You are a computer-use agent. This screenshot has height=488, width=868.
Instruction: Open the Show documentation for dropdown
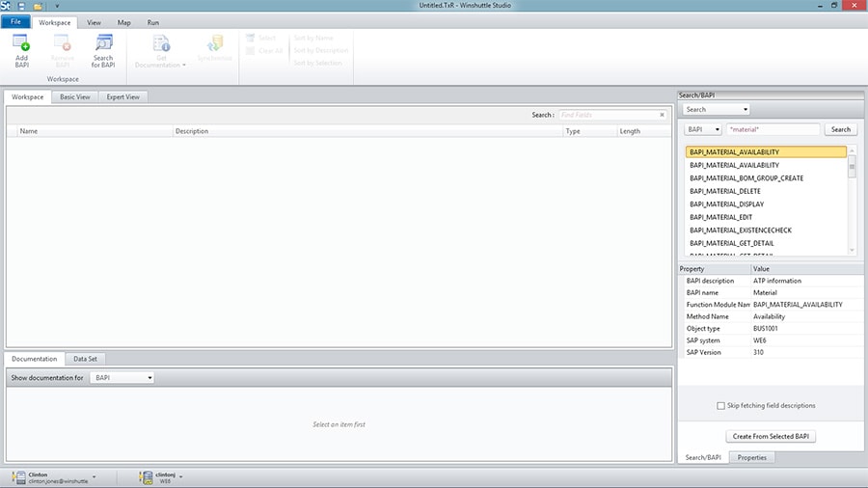click(x=122, y=378)
